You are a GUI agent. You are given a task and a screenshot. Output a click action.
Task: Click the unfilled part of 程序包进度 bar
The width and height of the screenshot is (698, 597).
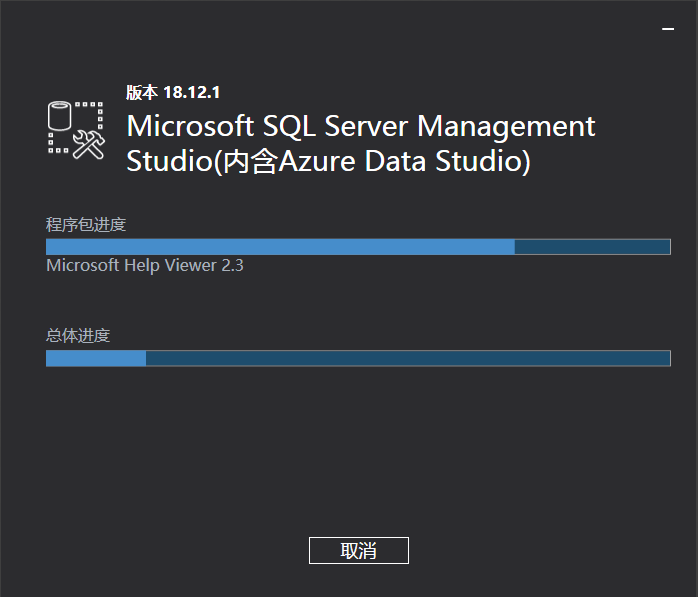pyautogui.click(x=592, y=247)
